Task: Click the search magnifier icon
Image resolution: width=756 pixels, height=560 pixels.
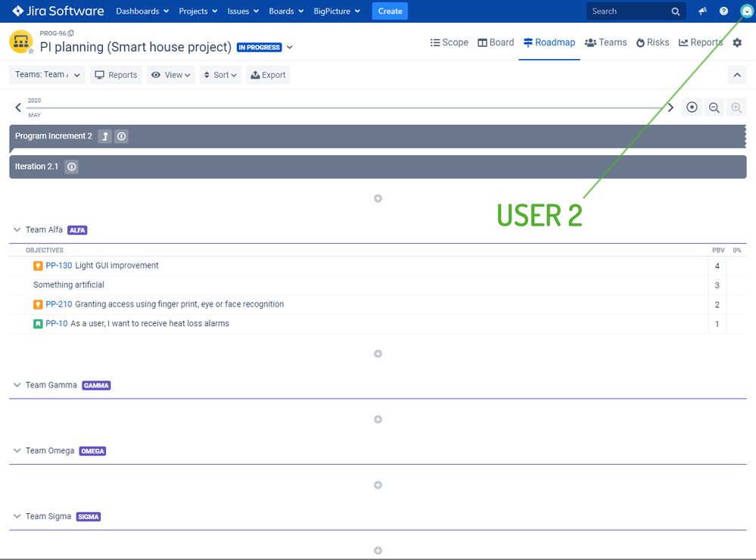Action: coord(676,11)
